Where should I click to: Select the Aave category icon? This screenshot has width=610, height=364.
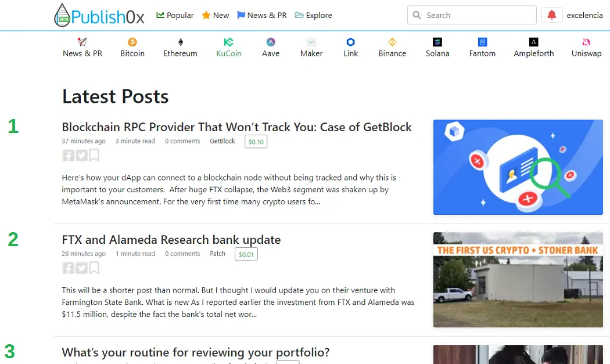[271, 42]
